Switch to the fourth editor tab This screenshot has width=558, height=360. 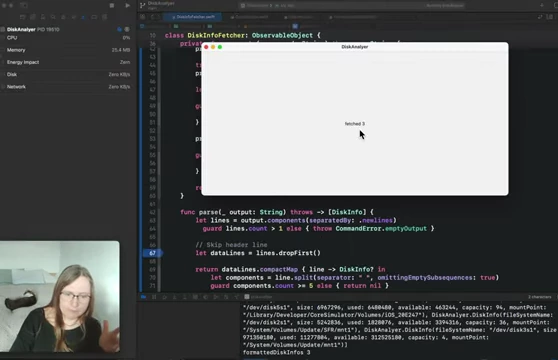(353, 17)
